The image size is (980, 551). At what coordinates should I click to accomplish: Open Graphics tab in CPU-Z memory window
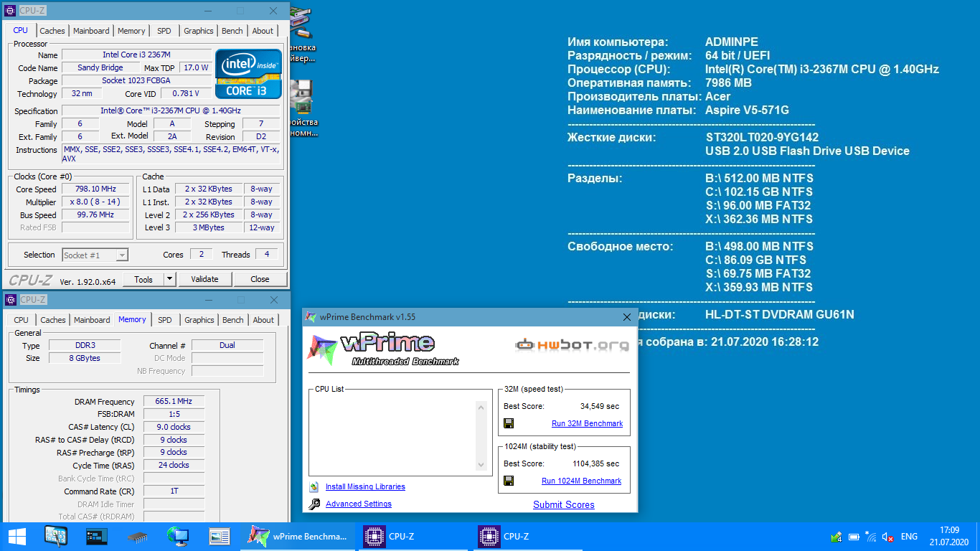(x=199, y=320)
